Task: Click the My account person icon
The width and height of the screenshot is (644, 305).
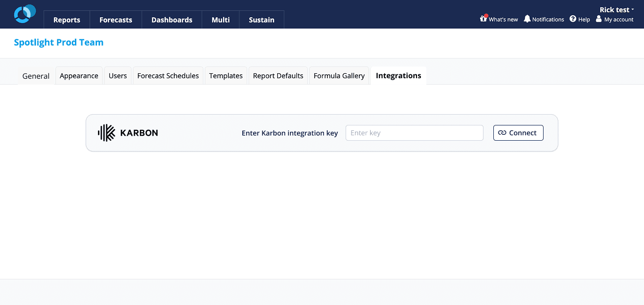Action: click(x=599, y=19)
